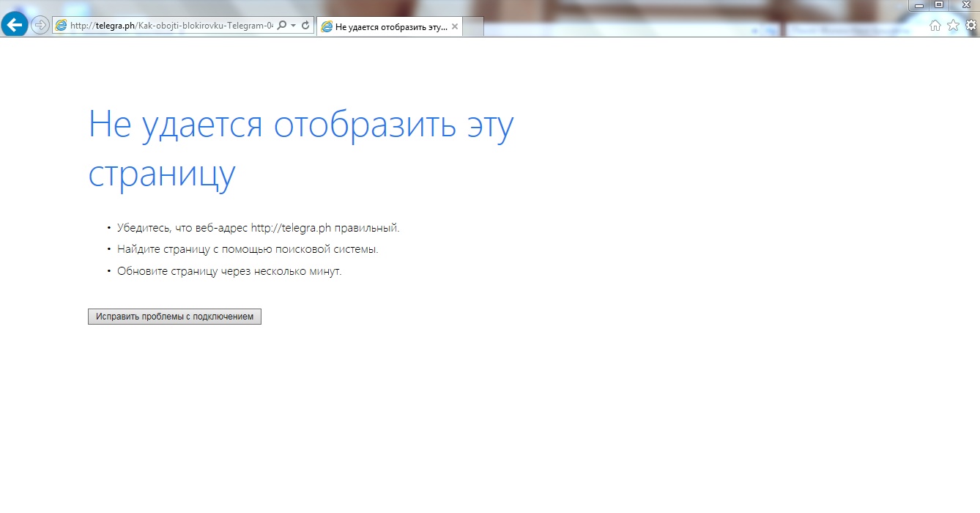This screenshot has width=980, height=513.
Task: Click the heading "Не удается отобразить эту страницу"
Action: click(x=301, y=149)
